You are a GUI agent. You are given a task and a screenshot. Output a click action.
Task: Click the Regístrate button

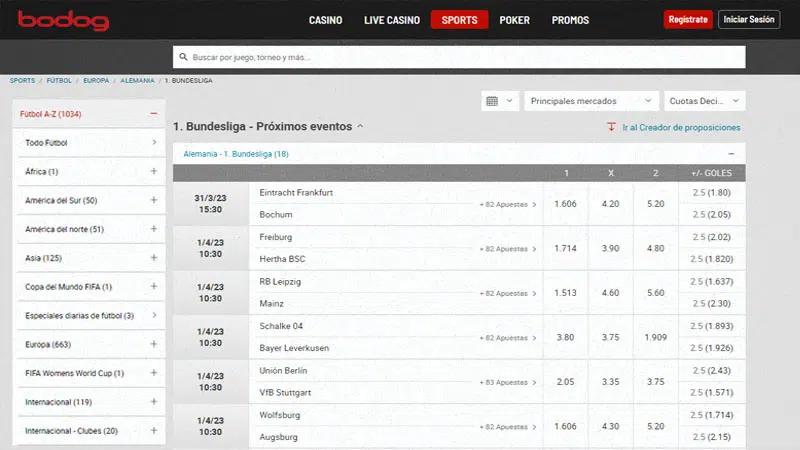pyautogui.click(x=688, y=20)
